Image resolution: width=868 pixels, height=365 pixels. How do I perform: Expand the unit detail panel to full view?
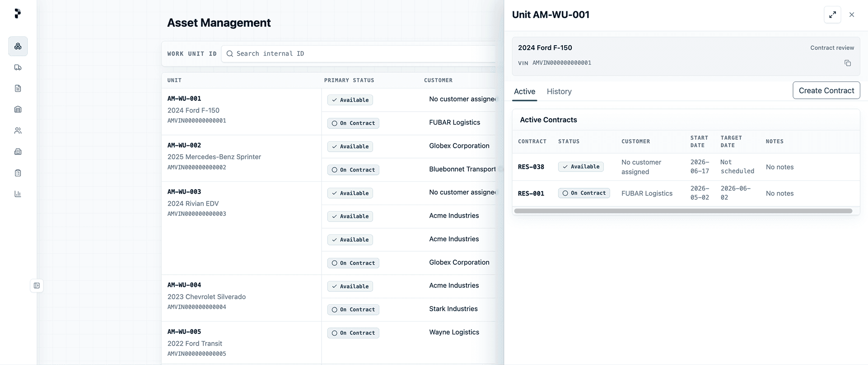click(832, 14)
